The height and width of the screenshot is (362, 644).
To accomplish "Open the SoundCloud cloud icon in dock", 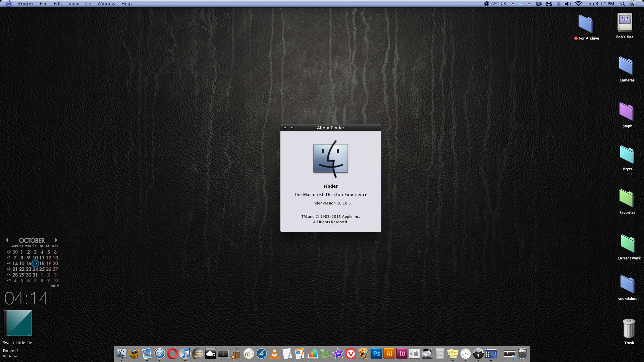I will 210,354.
